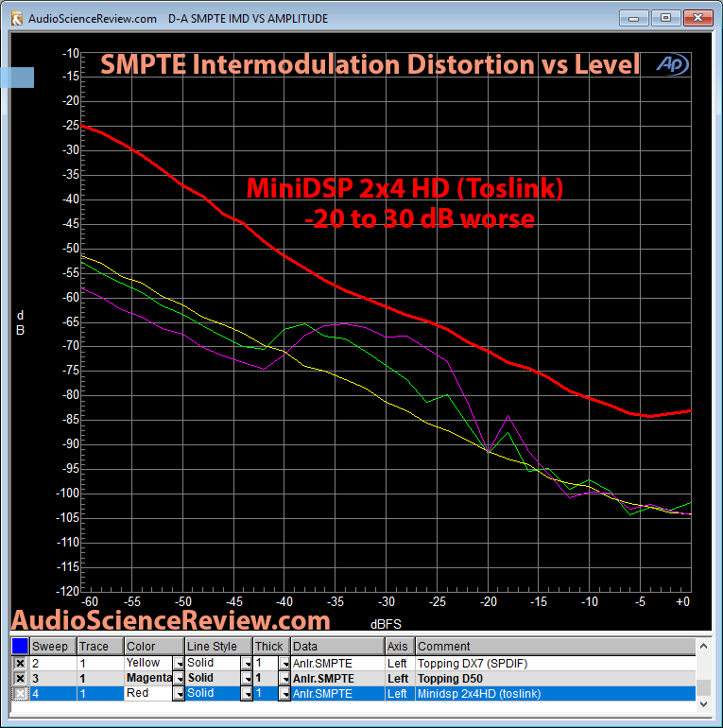Open the Red color dropdown
The height and width of the screenshot is (728, 723).
[x=179, y=694]
